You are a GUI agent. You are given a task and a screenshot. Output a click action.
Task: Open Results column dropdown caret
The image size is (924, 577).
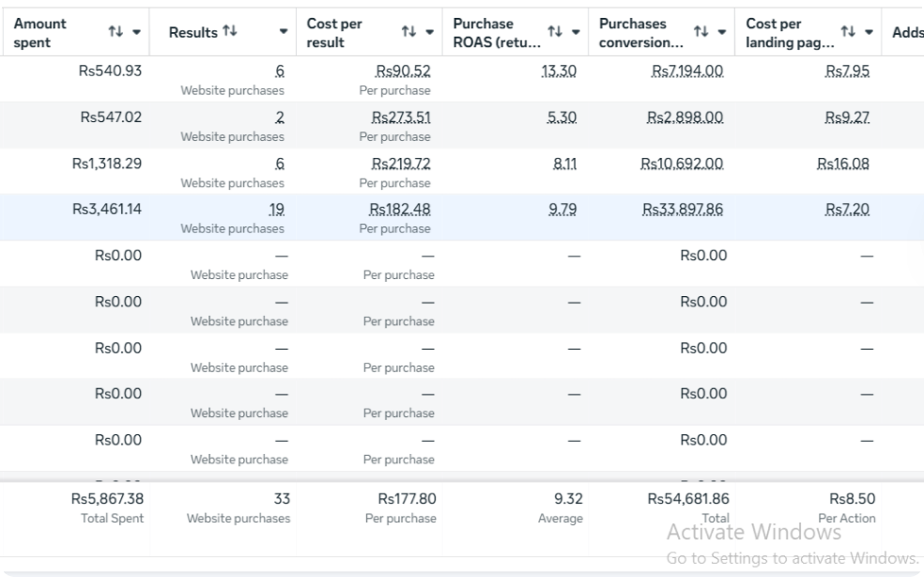[284, 32]
